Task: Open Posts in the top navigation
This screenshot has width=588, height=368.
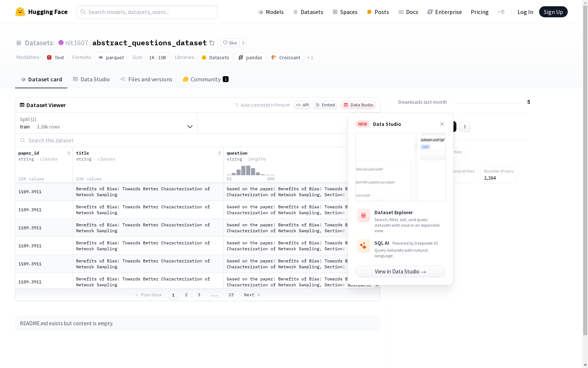Action: pyautogui.click(x=378, y=12)
